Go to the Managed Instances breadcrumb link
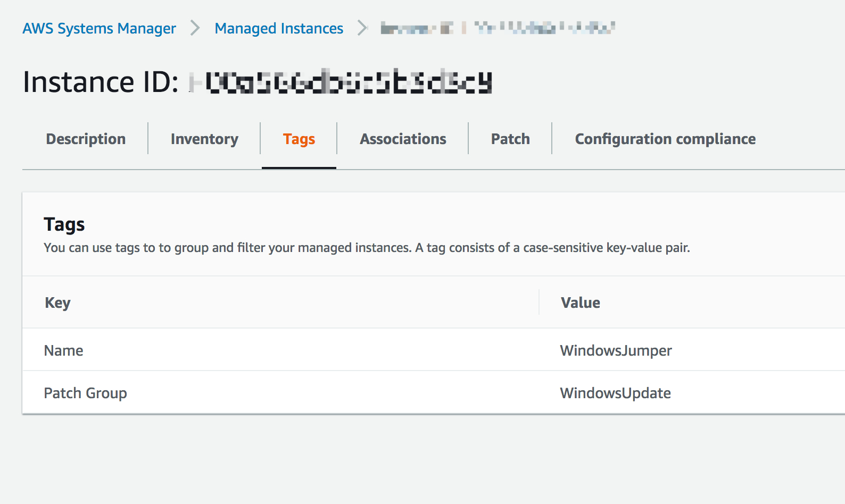The image size is (845, 504). [x=279, y=28]
